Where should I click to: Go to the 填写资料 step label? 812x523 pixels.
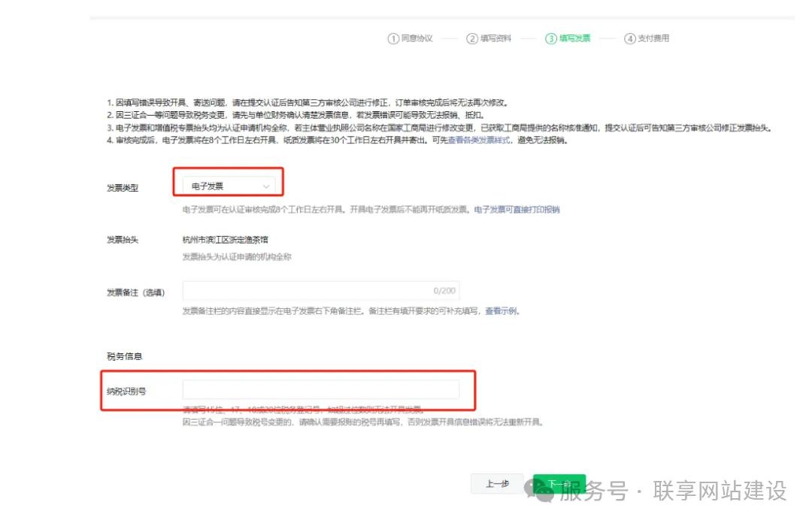[496, 38]
